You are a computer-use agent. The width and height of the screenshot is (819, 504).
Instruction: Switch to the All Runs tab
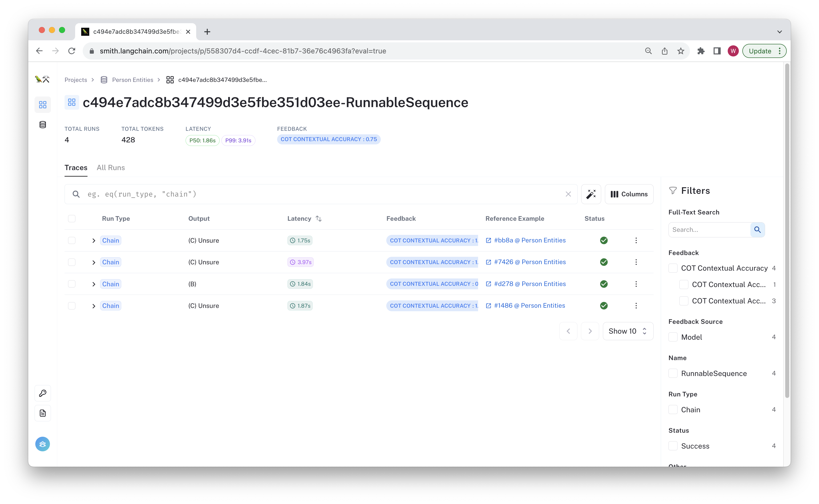click(111, 168)
